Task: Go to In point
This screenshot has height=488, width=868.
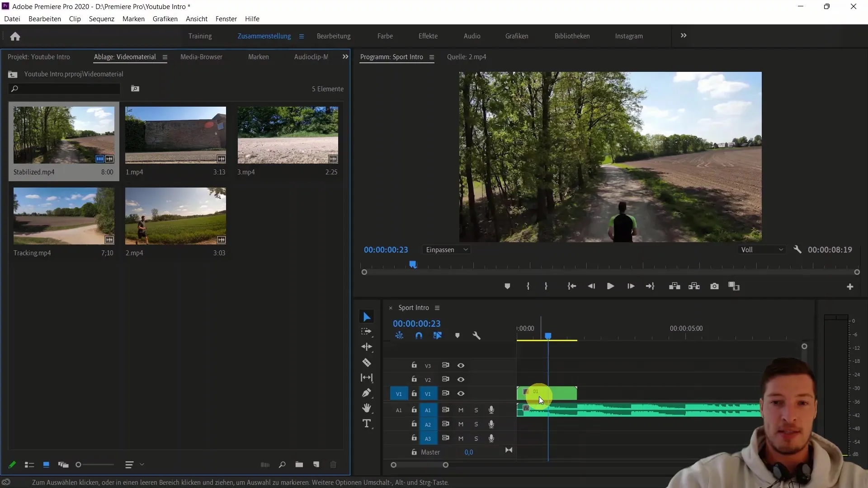Action: click(572, 286)
